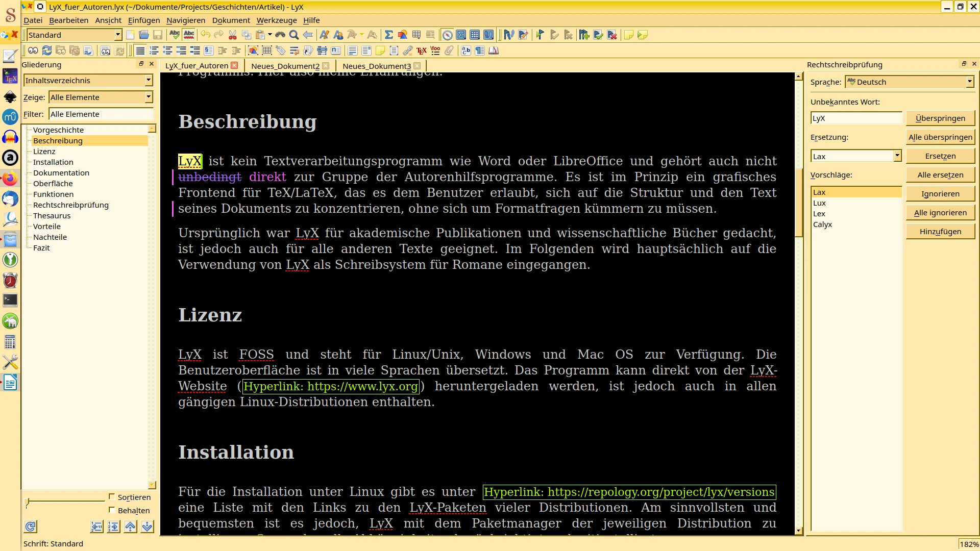Toggle showing changes in output pencil icon
This screenshot has width=980, height=551.
tap(523, 35)
